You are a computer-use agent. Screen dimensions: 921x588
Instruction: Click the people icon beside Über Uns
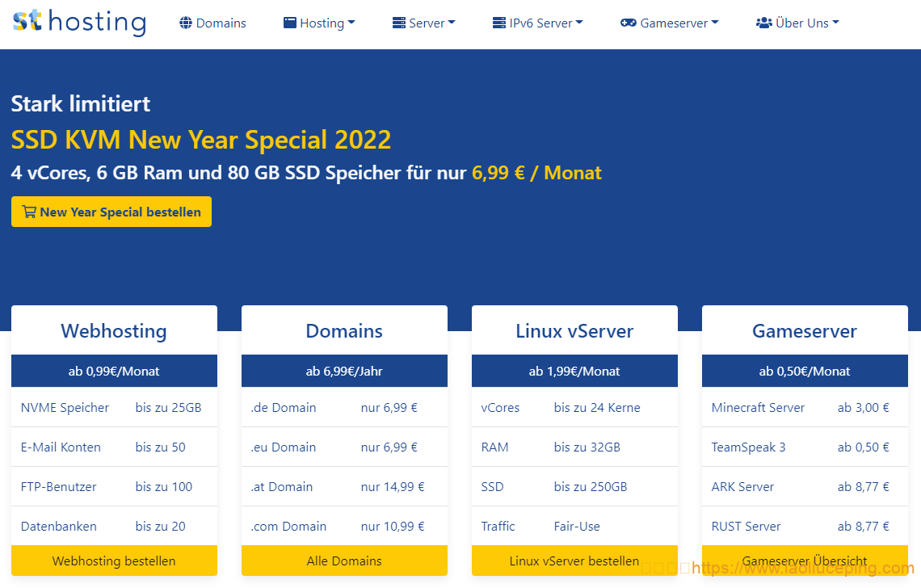[763, 23]
